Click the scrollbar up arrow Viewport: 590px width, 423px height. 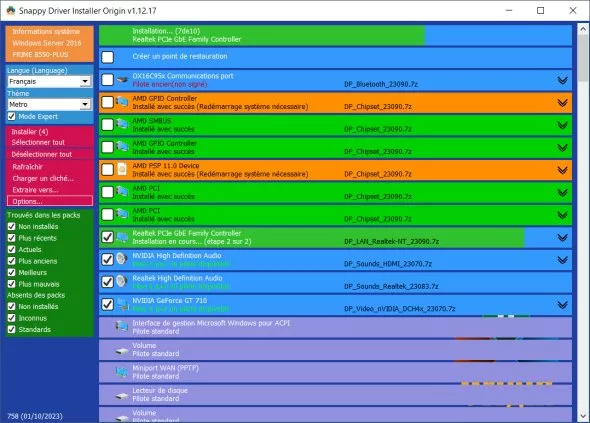point(583,29)
